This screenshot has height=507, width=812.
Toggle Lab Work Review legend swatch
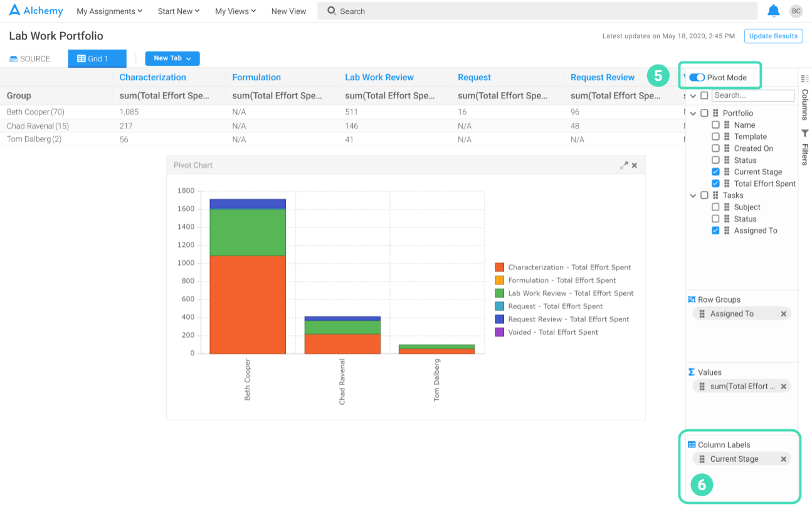tap(500, 293)
